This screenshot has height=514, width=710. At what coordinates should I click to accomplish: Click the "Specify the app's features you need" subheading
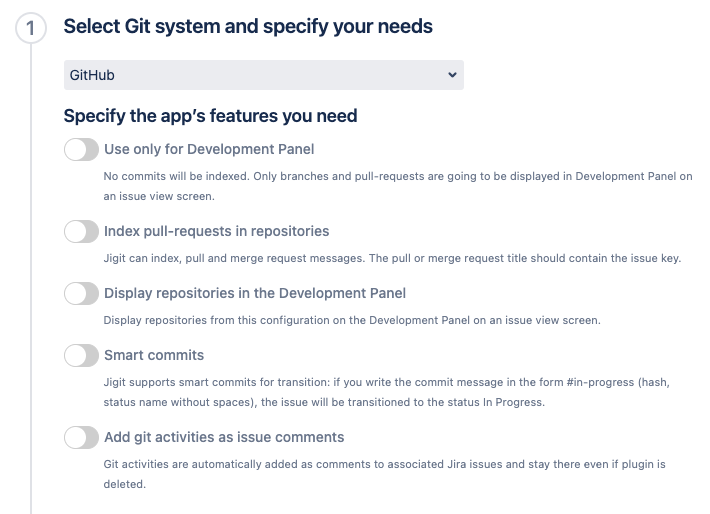[x=210, y=116]
